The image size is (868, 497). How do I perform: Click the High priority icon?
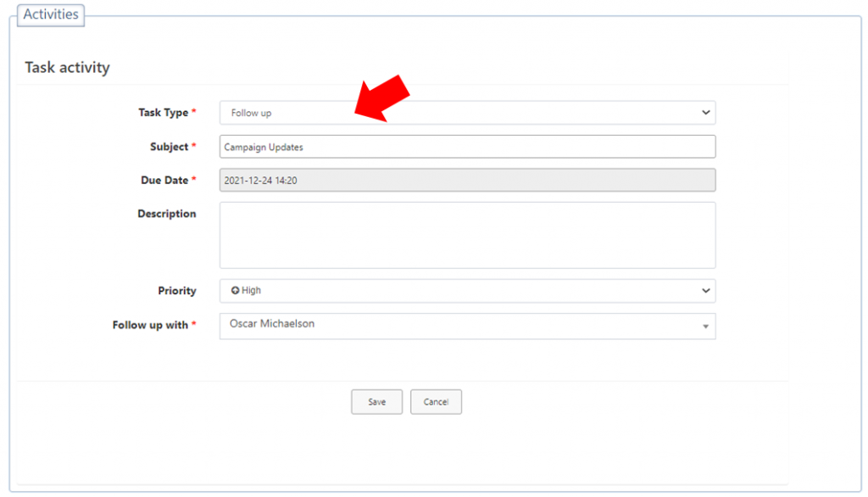(x=236, y=290)
